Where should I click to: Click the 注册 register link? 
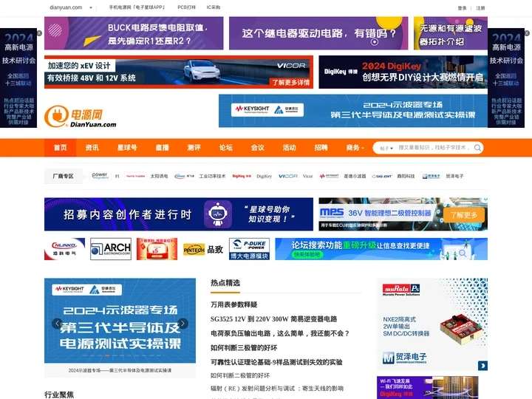pyautogui.click(x=480, y=8)
